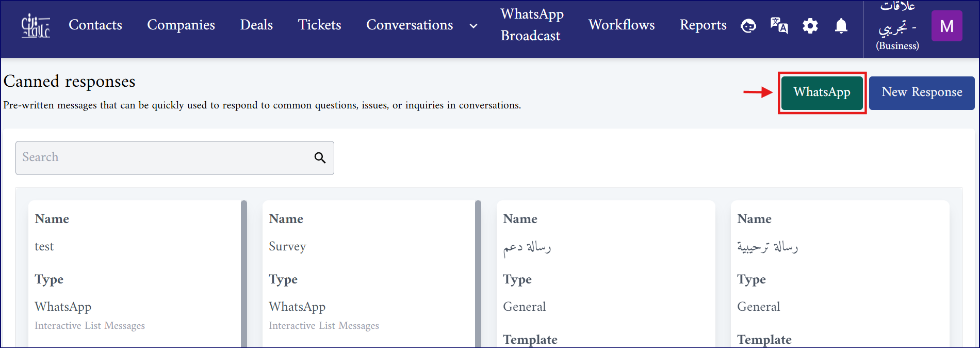The image size is (980, 348).
Task: Click 'Interactive List Messages' under test card
Action: [x=90, y=326]
